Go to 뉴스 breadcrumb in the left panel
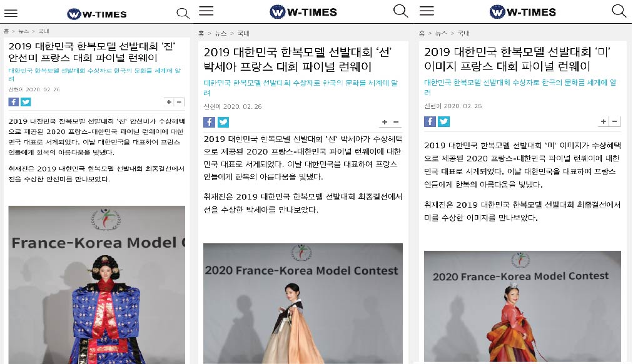 point(23,31)
